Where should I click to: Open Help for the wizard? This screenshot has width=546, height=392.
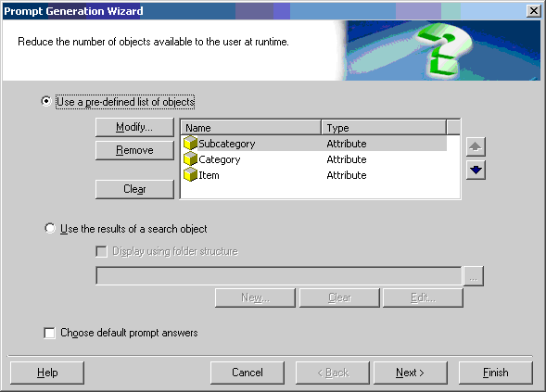(x=47, y=373)
